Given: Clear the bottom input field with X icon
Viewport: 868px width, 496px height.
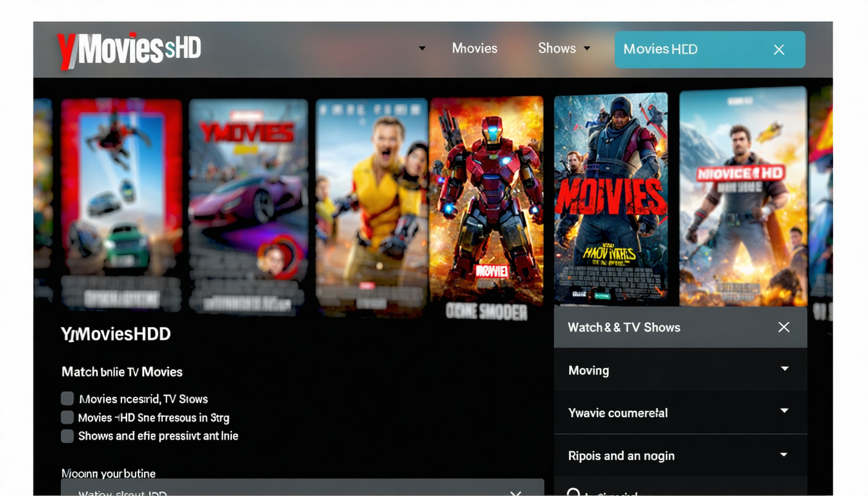Looking at the screenshot, I should (x=515, y=493).
